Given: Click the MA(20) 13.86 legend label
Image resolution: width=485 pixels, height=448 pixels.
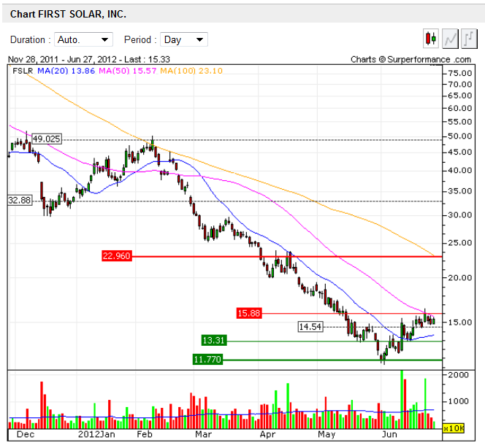Looking at the screenshot, I should tap(67, 70).
